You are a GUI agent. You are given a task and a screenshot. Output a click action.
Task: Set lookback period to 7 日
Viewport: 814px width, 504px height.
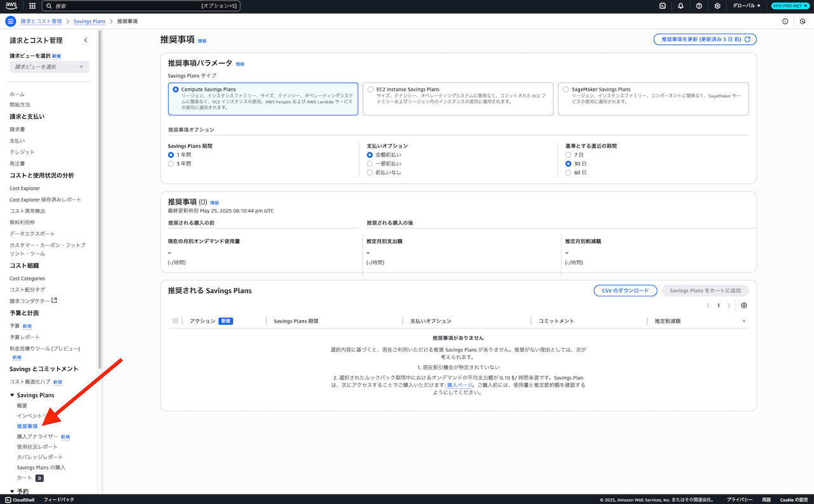(x=569, y=154)
